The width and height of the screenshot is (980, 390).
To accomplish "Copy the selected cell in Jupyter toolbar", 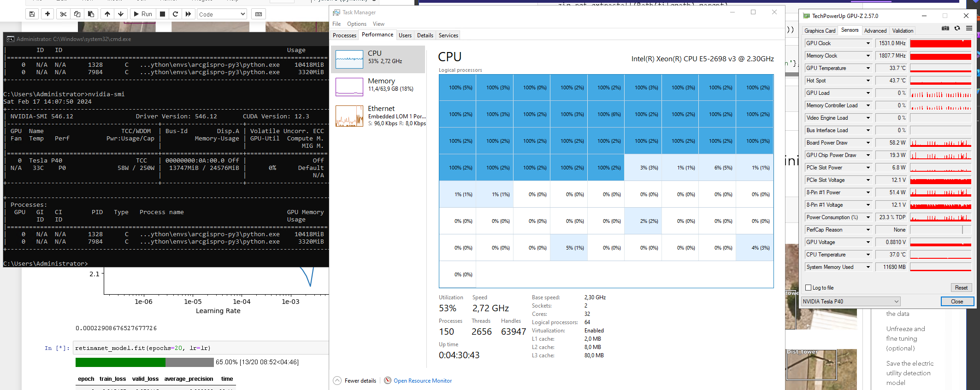I will click(77, 14).
